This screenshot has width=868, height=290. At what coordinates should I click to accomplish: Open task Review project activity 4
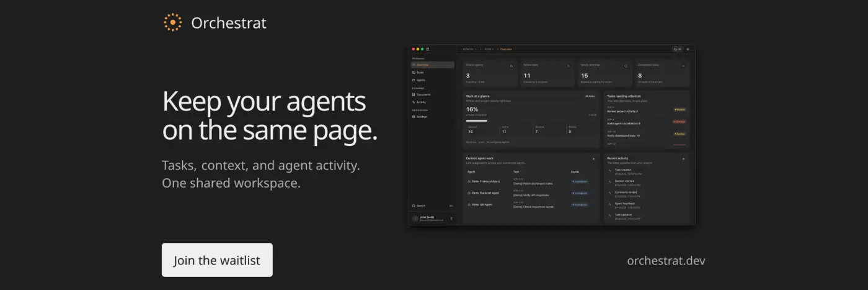click(x=622, y=111)
